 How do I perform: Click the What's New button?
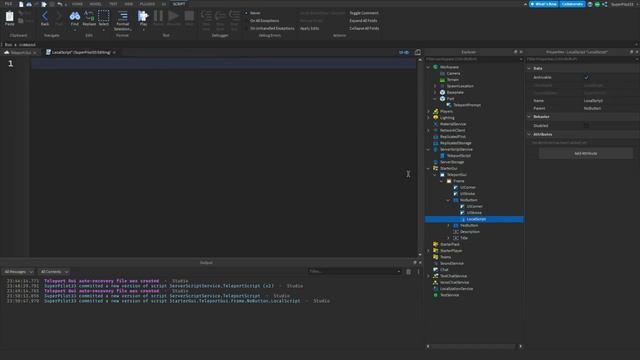coord(543,4)
